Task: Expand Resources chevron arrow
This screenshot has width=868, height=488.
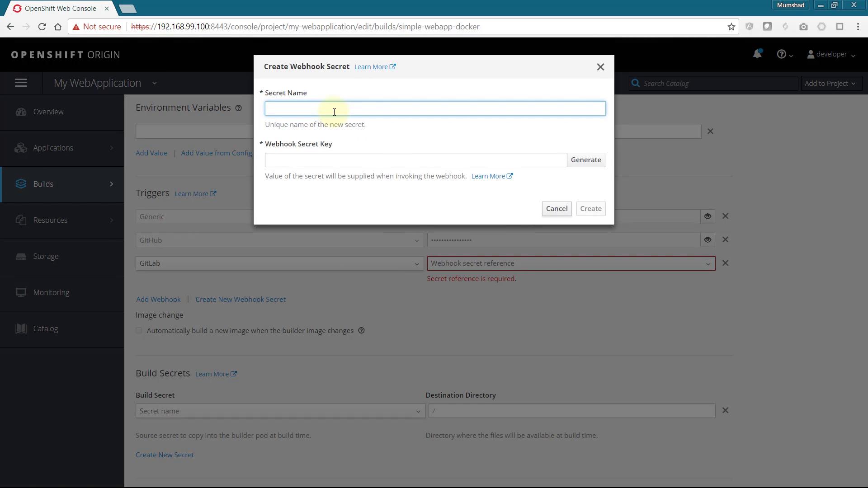Action: [112, 221]
